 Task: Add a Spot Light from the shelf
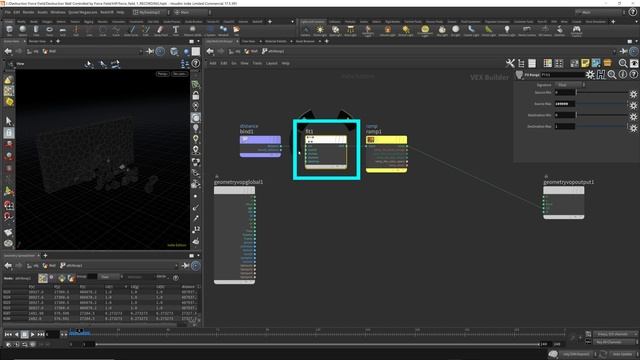coord(335,30)
